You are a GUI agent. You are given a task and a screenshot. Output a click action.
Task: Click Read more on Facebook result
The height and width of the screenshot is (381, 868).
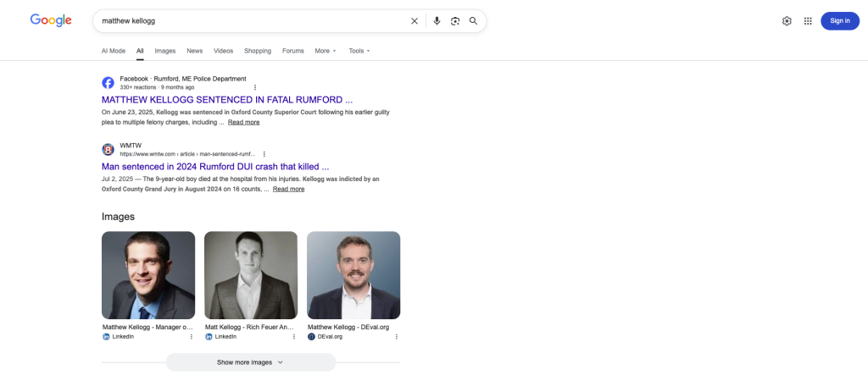243,122
